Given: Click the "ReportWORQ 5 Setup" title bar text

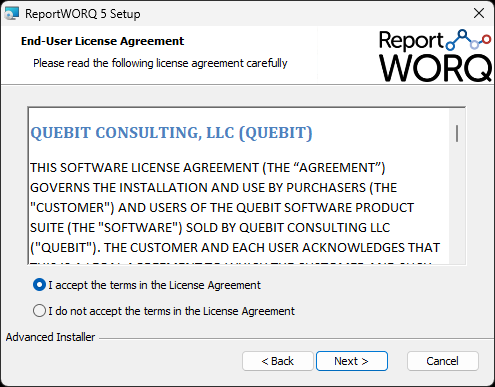Looking at the screenshot, I should click(x=83, y=14).
